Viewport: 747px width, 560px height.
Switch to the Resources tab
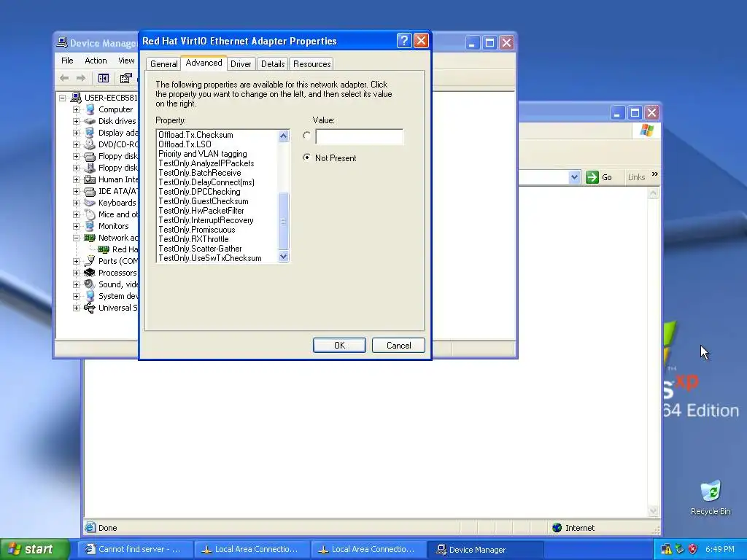[312, 64]
